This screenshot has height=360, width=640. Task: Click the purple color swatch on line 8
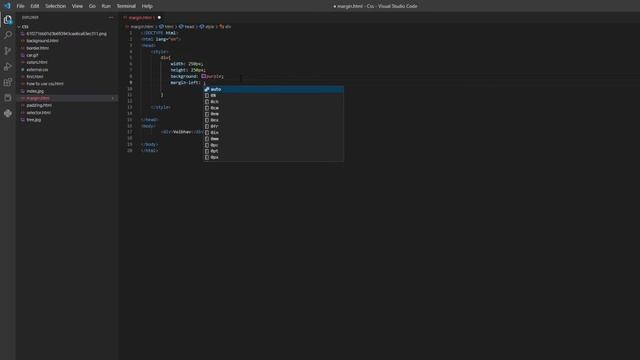click(x=203, y=76)
